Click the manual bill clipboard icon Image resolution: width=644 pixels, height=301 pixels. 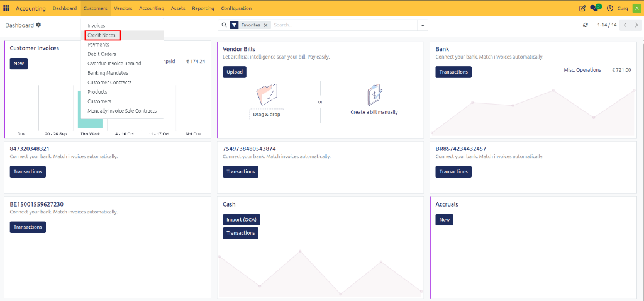coord(374,94)
